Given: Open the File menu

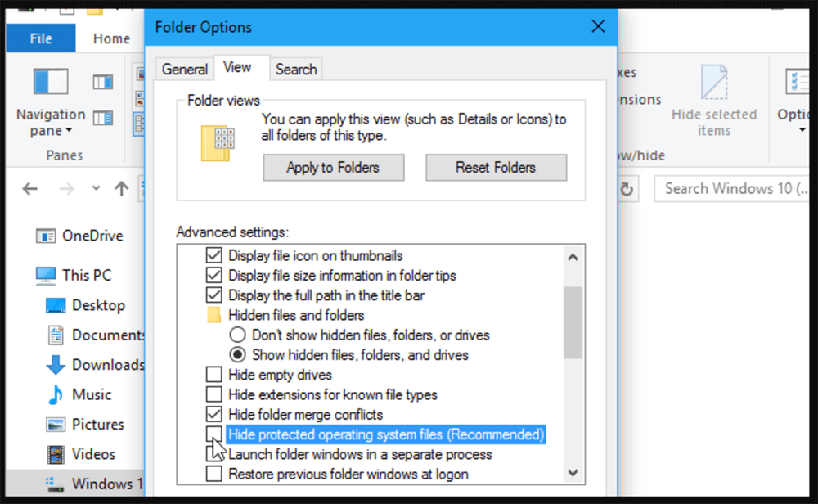Looking at the screenshot, I should (40, 38).
